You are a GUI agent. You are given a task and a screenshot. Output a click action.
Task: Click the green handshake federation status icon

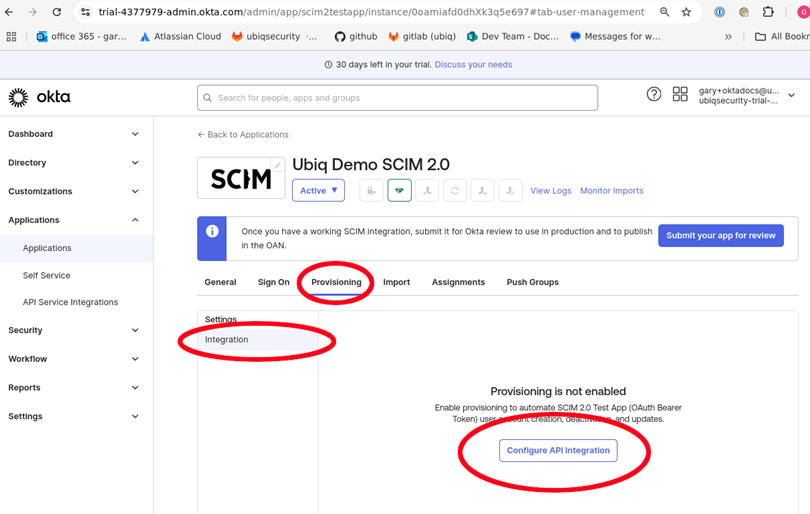pos(399,191)
